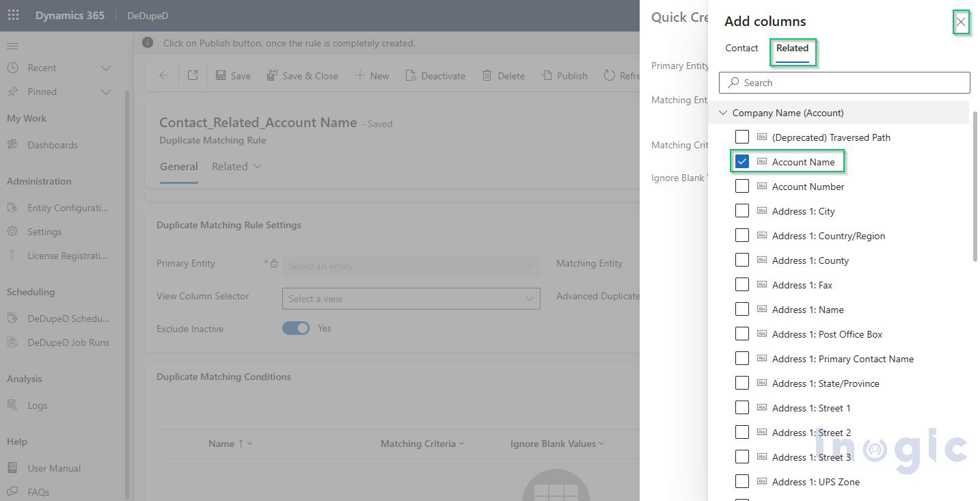Open the Select an entity dropdown
The image size is (980, 501).
[x=410, y=265]
